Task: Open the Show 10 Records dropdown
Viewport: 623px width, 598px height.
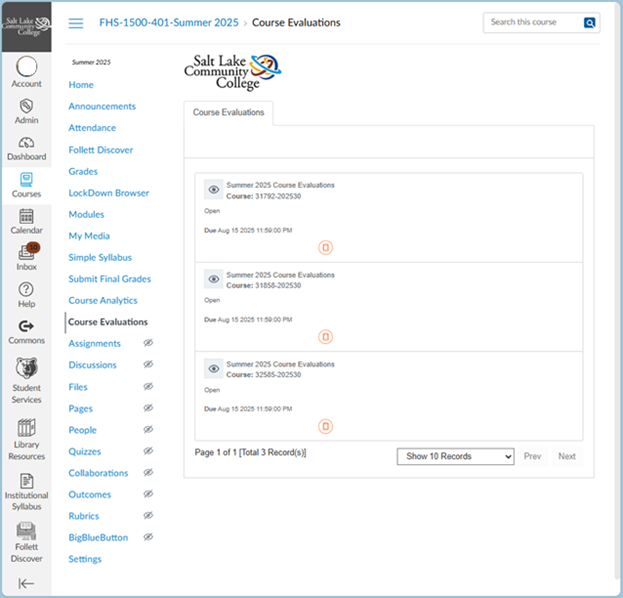Action: click(455, 456)
